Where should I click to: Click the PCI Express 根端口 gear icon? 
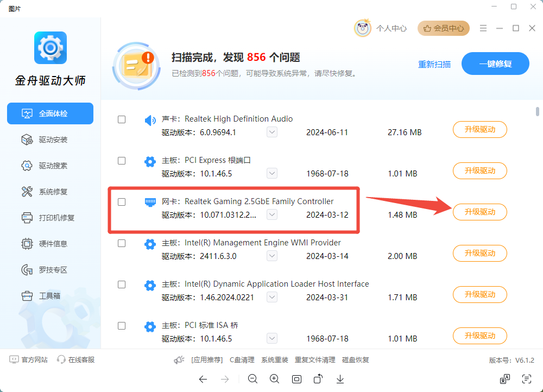(x=150, y=161)
